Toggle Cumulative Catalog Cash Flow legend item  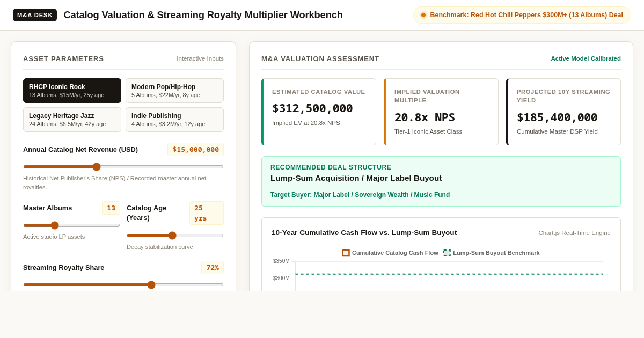click(x=390, y=253)
